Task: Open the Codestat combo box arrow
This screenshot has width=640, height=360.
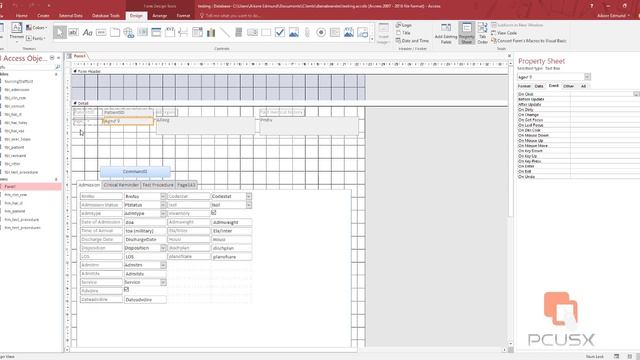Action: (x=249, y=196)
